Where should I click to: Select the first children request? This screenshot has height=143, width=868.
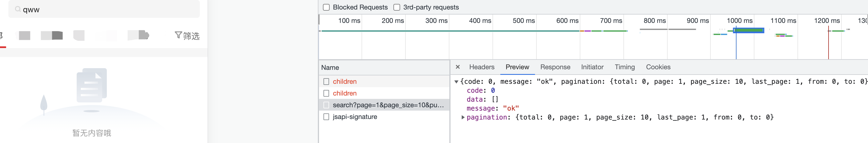[344, 82]
